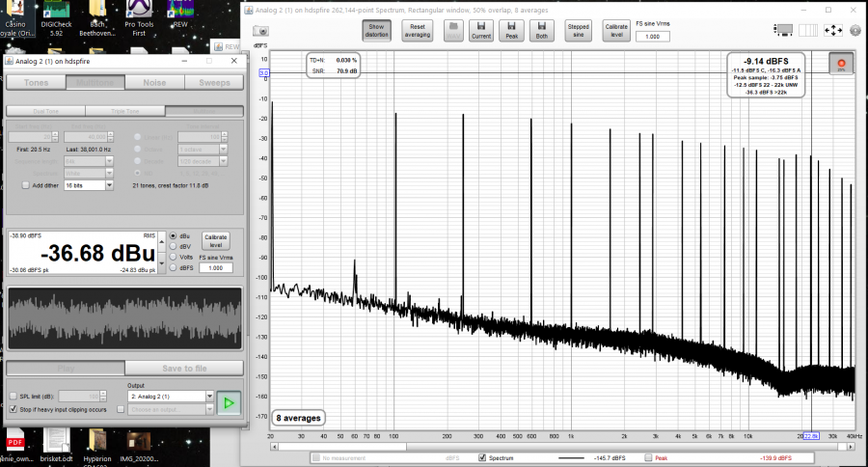The image size is (868, 467).
Task: Toggle the Show distortion button
Action: click(376, 31)
